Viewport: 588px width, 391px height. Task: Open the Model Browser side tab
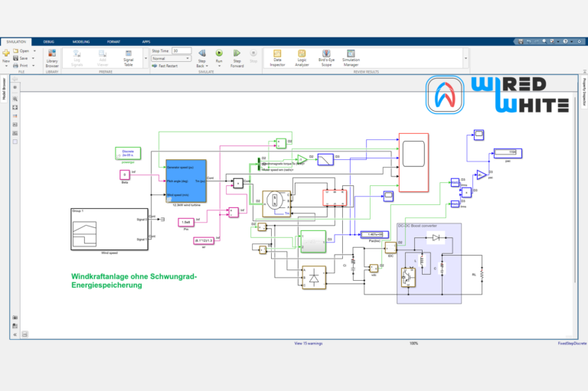[4, 89]
